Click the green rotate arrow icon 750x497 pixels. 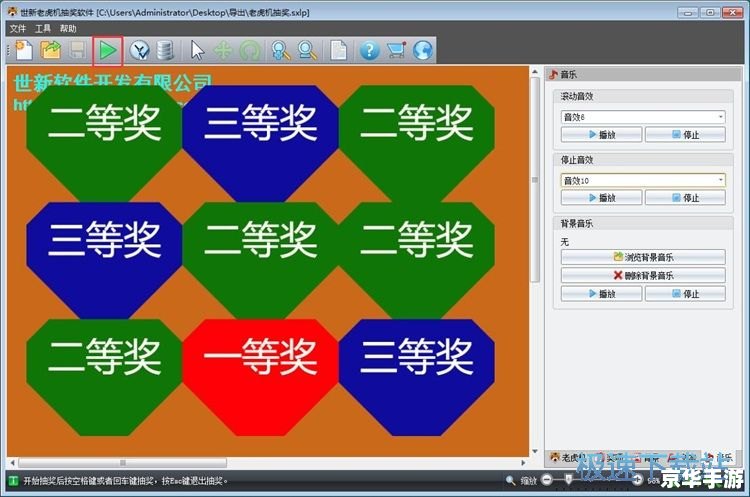click(x=250, y=50)
